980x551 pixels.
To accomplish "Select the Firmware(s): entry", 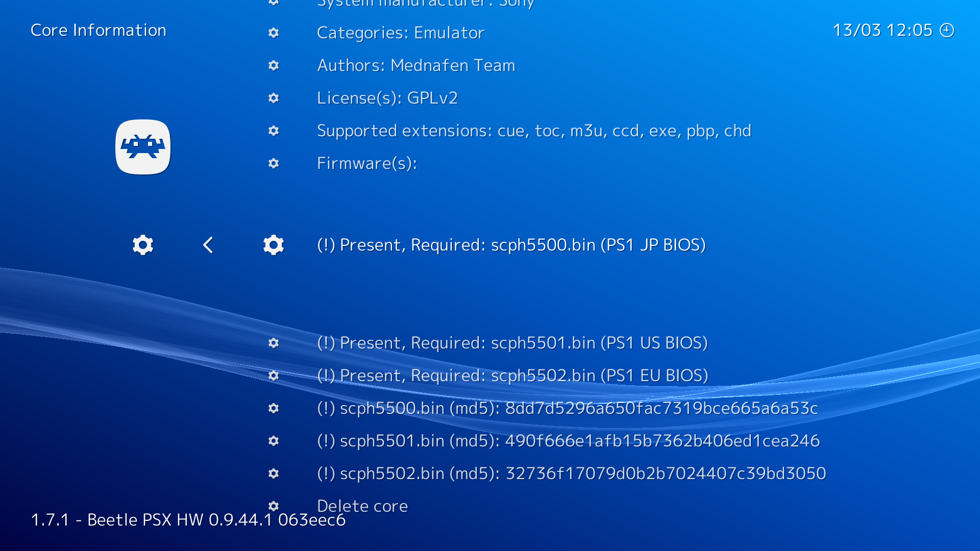I will pyautogui.click(x=367, y=163).
